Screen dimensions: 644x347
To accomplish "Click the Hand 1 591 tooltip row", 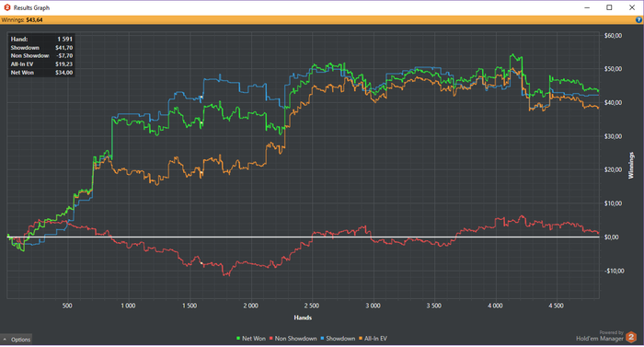I will tap(41, 39).
